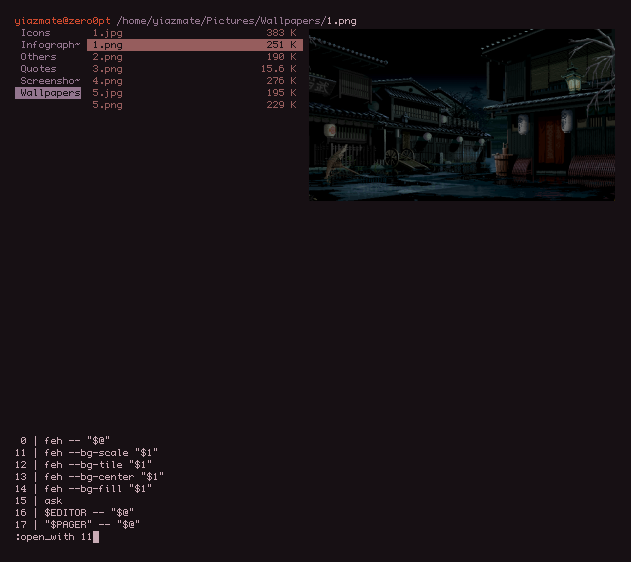Screen dimensions: 631x562
Task: Click the wallpaper preview image
Action: (461, 114)
